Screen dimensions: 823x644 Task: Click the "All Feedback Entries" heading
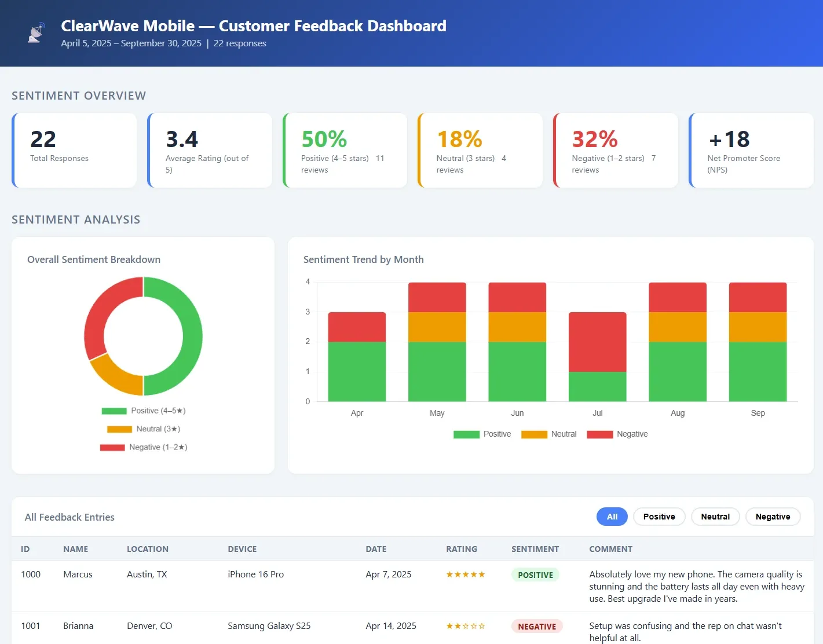[70, 517]
